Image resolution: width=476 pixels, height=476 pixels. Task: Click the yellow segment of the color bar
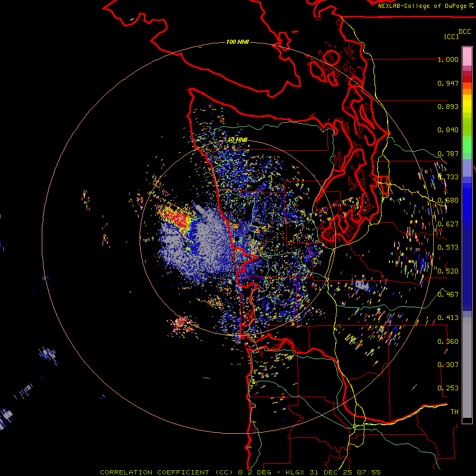(x=467, y=104)
